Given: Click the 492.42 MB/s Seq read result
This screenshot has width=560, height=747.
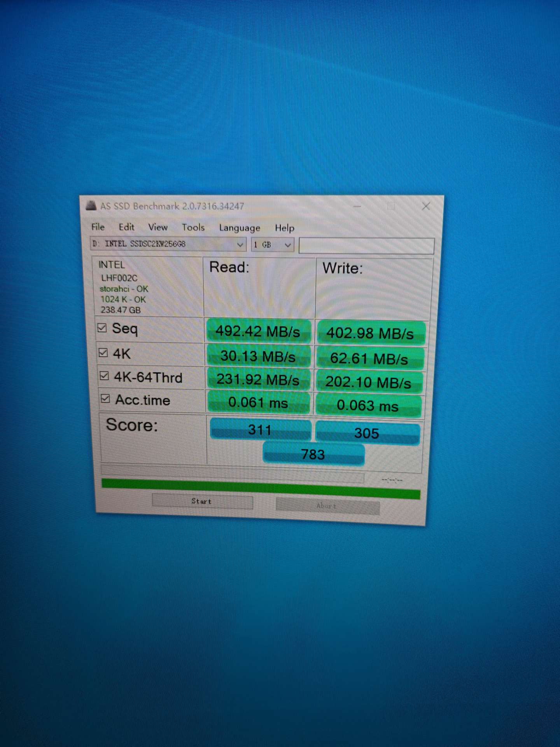Looking at the screenshot, I should tap(258, 331).
